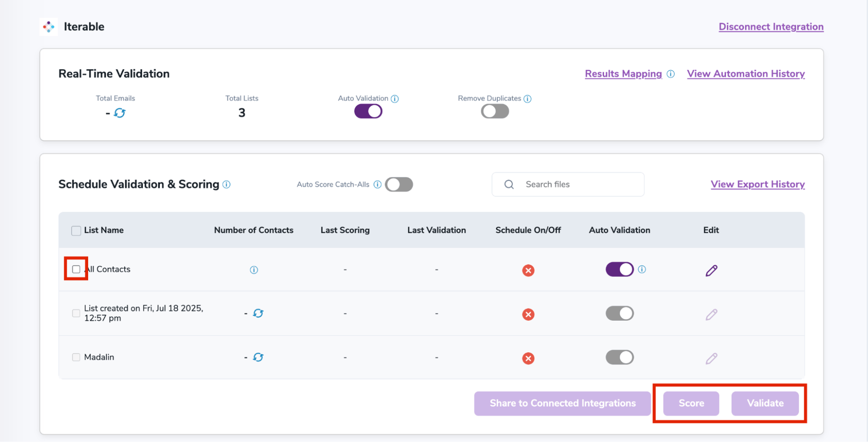This screenshot has height=442, width=868.
Task: Show Auto Score Catch-Alls info tooltip
Action: 377,184
